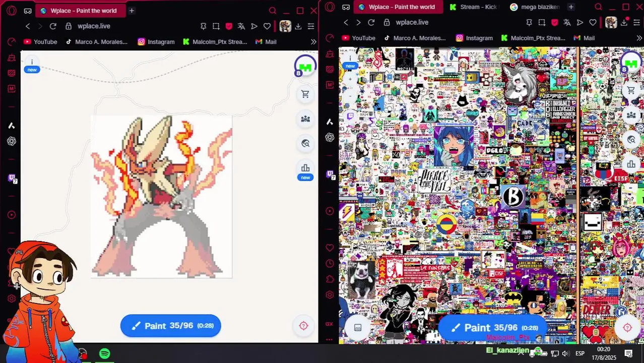Viewport: 644px width, 363px height.
Task: Open Instagram bookmark in right window
Action: click(x=474, y=38)
